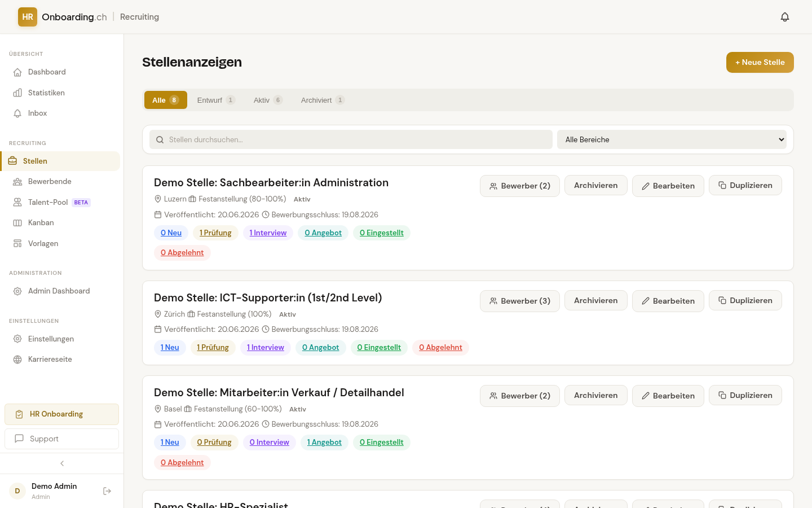The image size is (812, 508).
Task: Open the Mitarbeiter:in Verkauf / Detailhandel title
Action: [x=279, y=392]
